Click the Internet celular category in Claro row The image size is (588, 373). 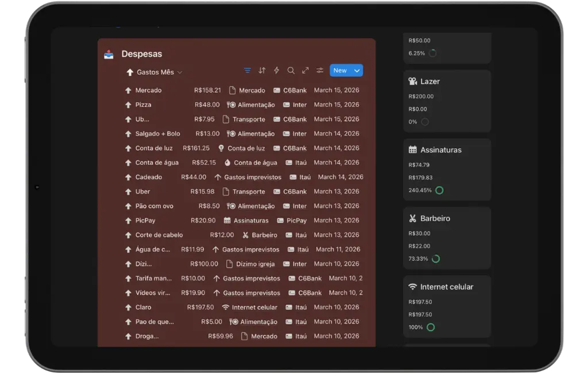250,307
